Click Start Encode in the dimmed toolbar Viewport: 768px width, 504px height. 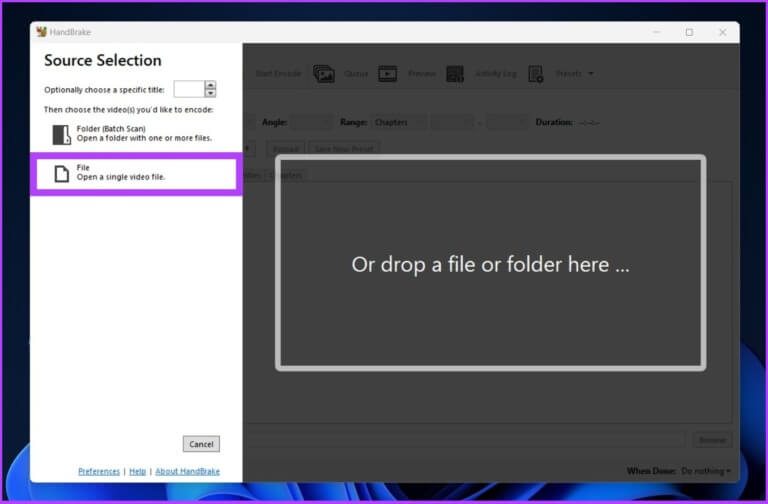pos(278,73)
